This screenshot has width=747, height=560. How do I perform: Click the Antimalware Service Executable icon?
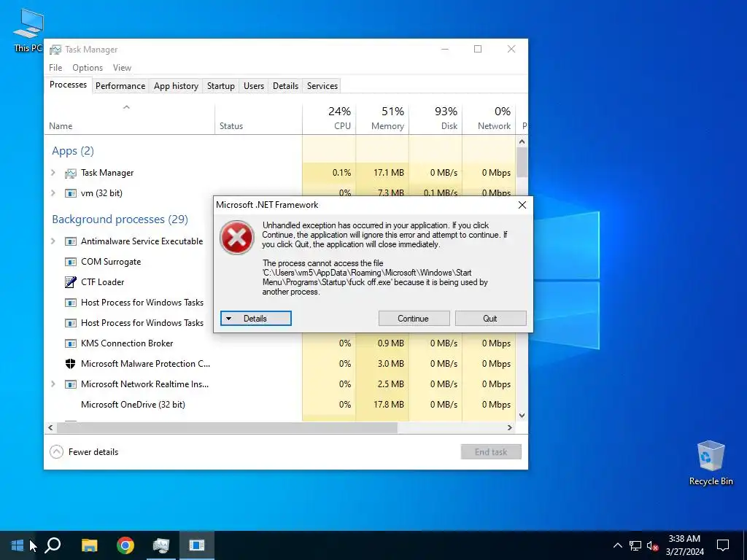pyautogui.click(x=71, y=241)
